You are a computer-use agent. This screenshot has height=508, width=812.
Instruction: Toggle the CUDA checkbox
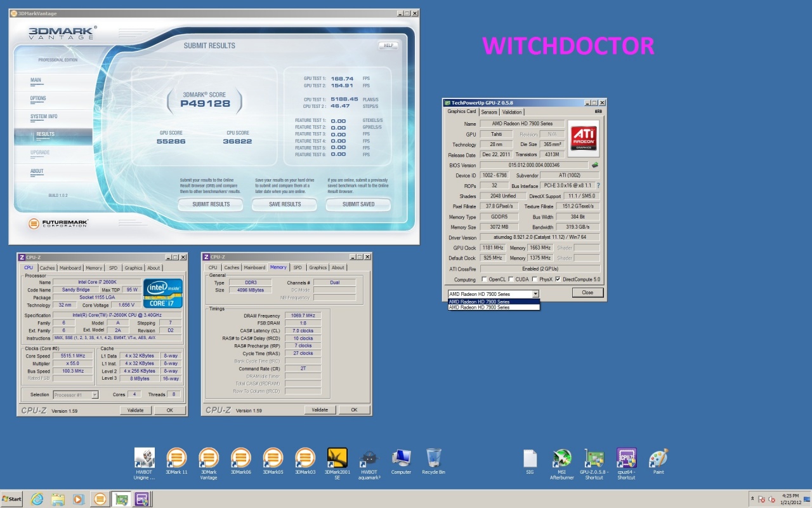click(511, 279)
